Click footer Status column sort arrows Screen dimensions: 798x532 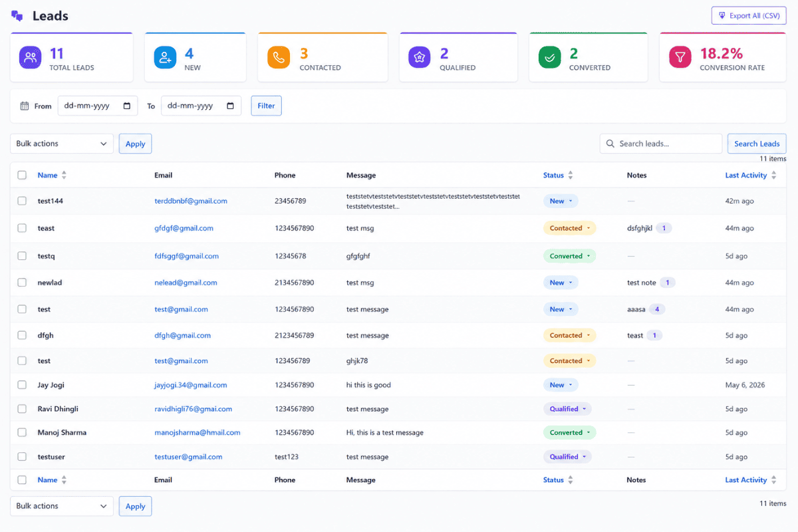(570, 480)
